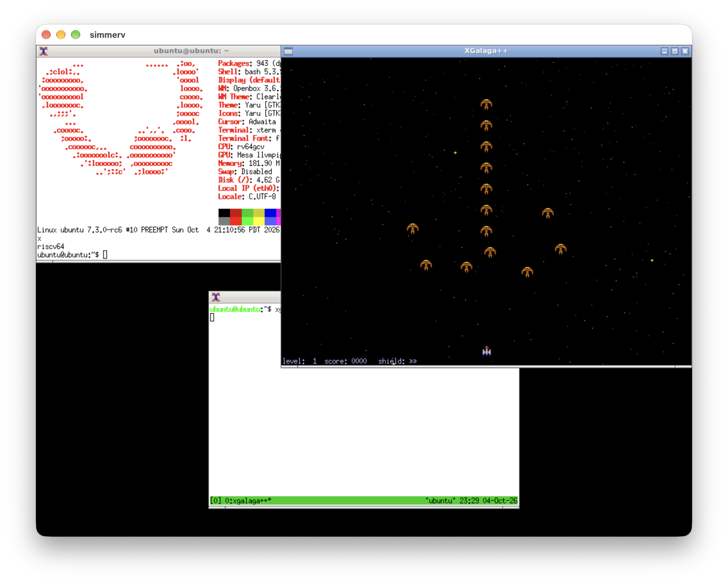Image resolution: width=728 pixels, height=584 pixels.
Task: Click the player spaceship in XGalaga++
Action: click(487, 351)
